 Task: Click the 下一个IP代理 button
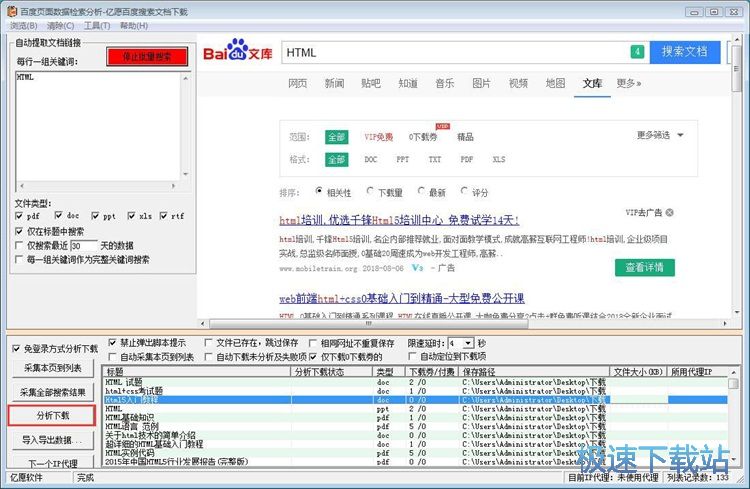(53, 463)
